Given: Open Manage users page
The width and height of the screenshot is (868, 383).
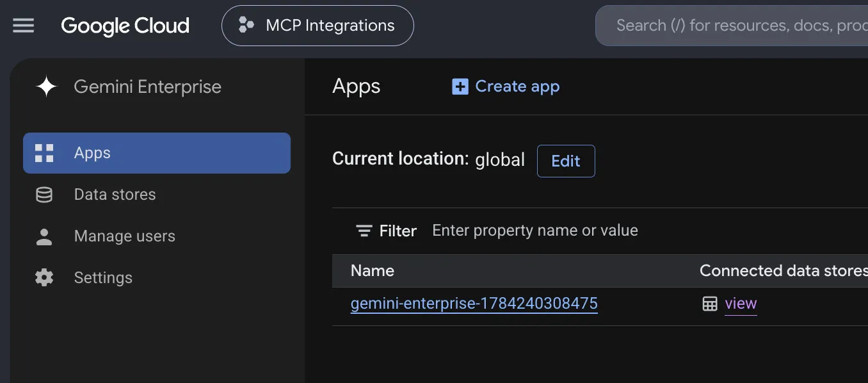Looking at the screenshot, I should point(157,236).
